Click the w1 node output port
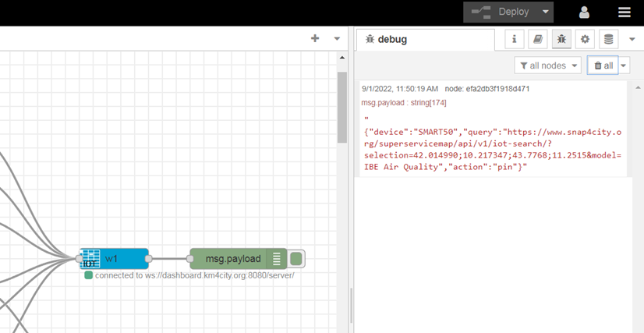This screenshot has width=644, height=333. [149, 258]
